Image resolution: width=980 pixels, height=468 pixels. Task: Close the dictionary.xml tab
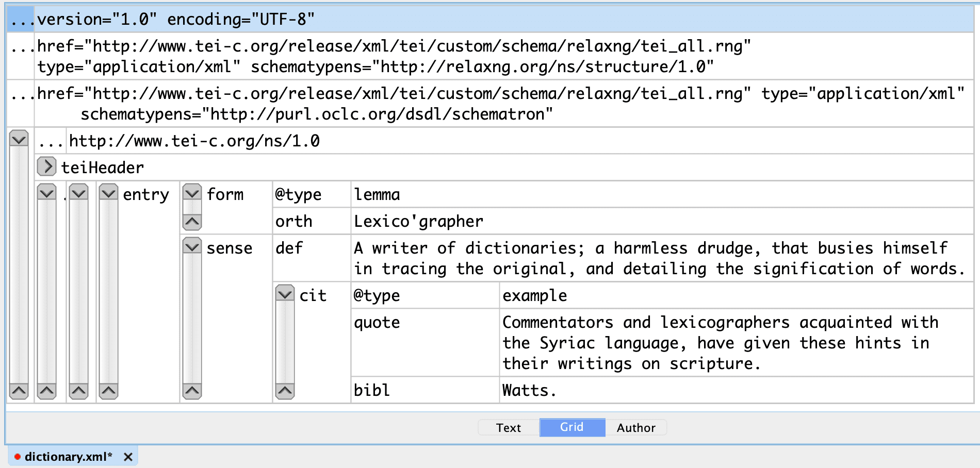pyautogui.click(x=128, y=457)
